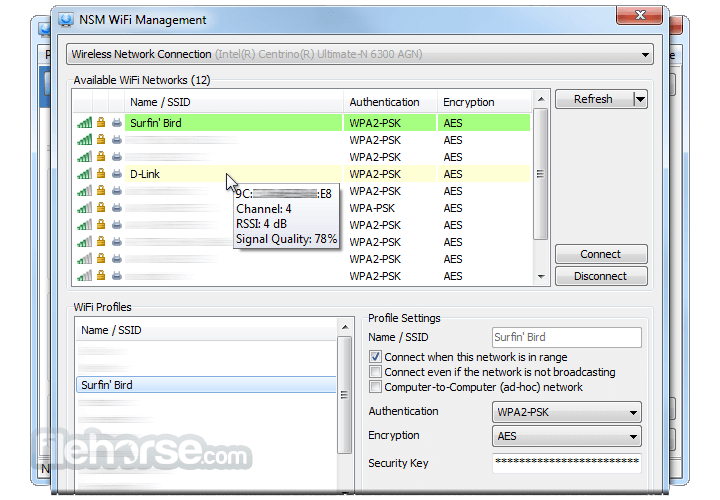Click the network type icon in Surfin' Bird row

coord(117,123)
